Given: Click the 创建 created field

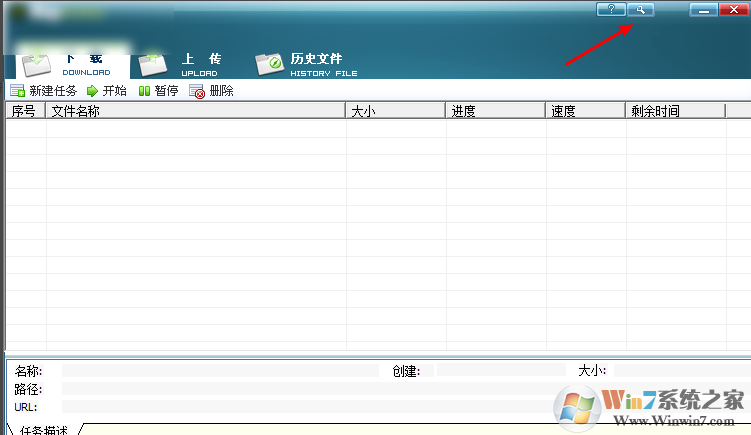Looking at the screenshot, I should click(x=501, y=370).
